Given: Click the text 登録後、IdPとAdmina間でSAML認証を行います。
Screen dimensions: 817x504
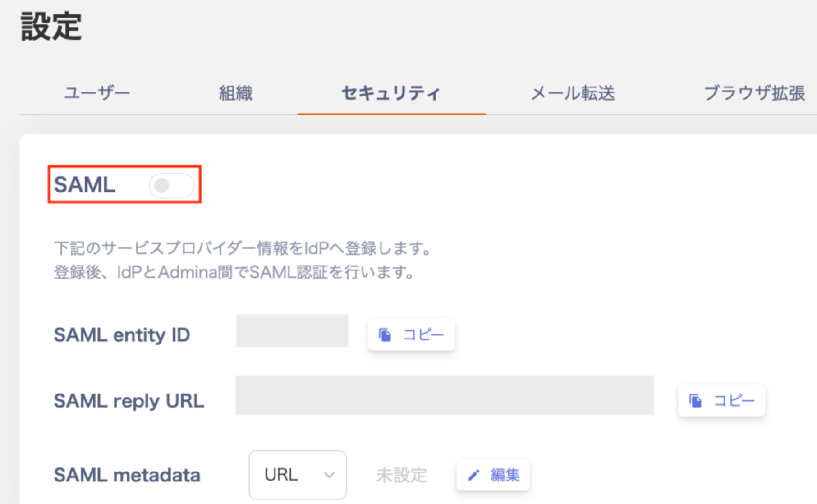Looking at the screenshot, I should (x=234, y=272).
